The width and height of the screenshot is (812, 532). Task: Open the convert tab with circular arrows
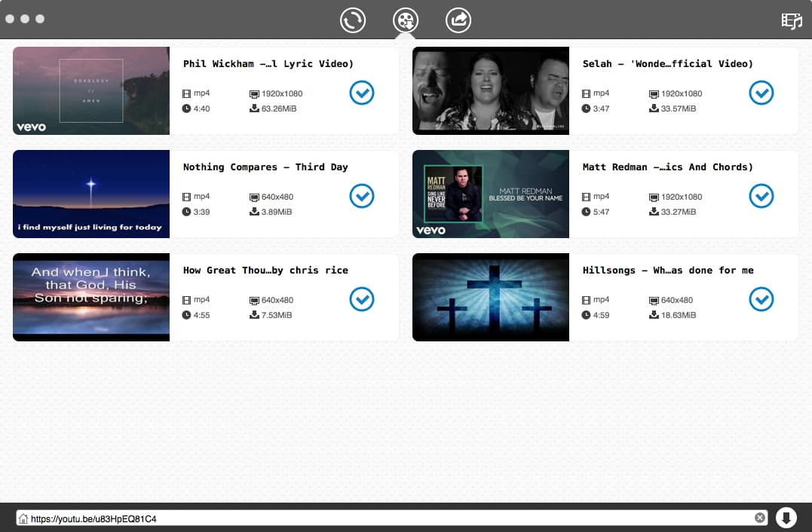[353, 20]
